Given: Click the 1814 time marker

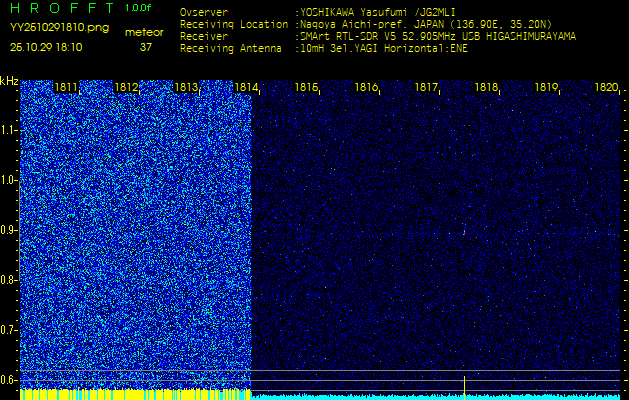Looking at the screenshot, I should pos(246,87).
